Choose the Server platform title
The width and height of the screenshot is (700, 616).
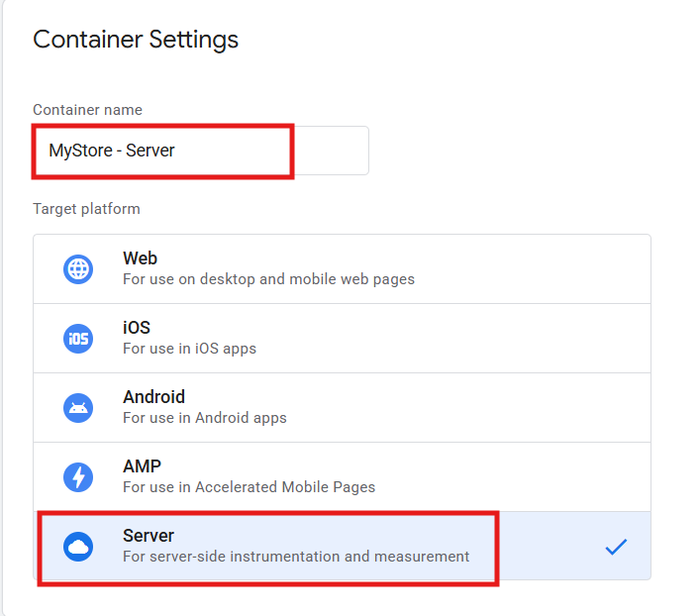click(x=149, y=535)
